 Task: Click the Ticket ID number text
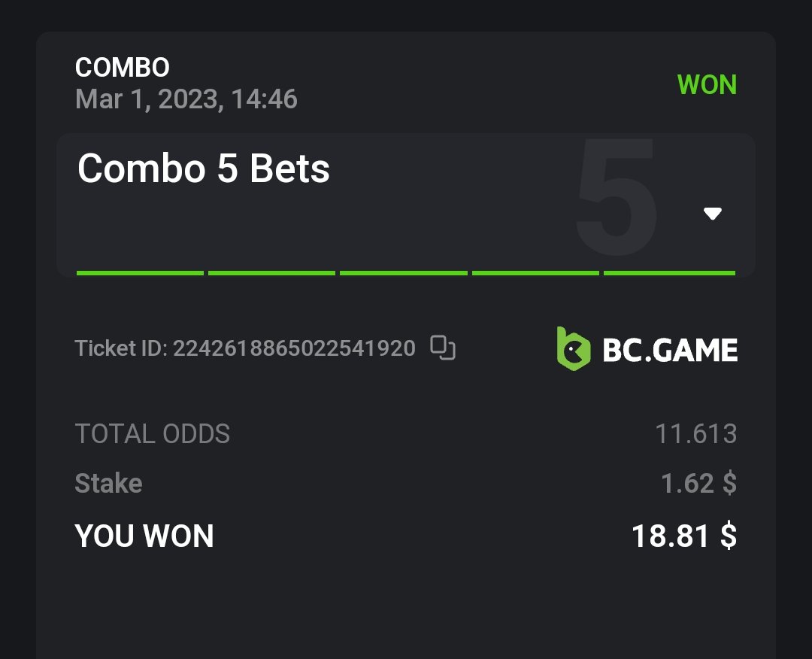click(294, 348)
